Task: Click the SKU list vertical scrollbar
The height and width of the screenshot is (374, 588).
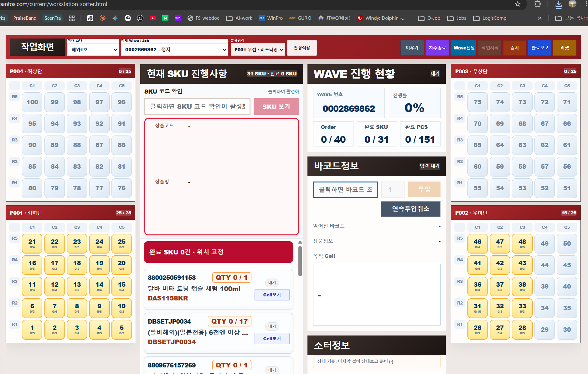Action: [x=300, y=261]
